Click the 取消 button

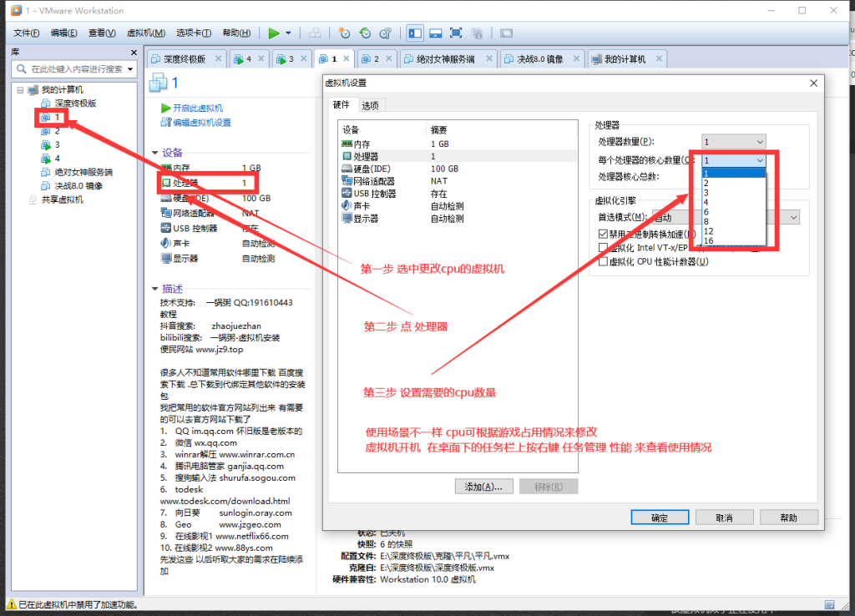pyautogui.click(x=724, y=518)
